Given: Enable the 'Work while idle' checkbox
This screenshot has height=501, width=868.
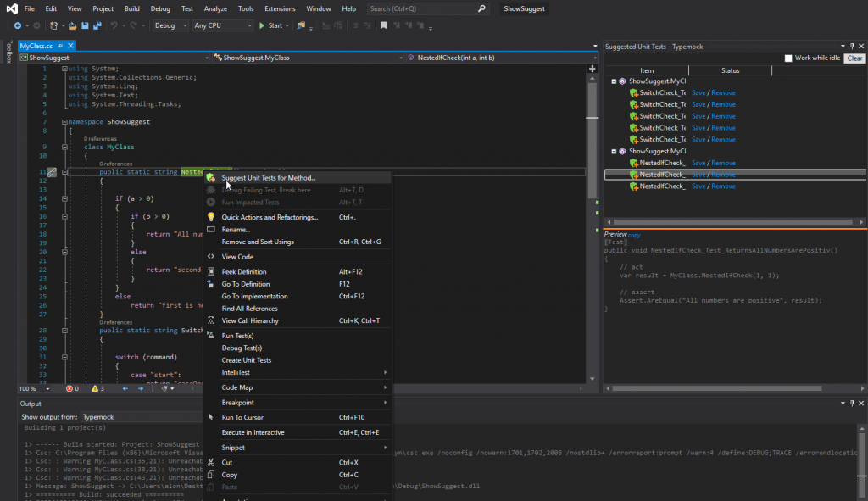Looking at the screenshot, I should tap(788, 58).
